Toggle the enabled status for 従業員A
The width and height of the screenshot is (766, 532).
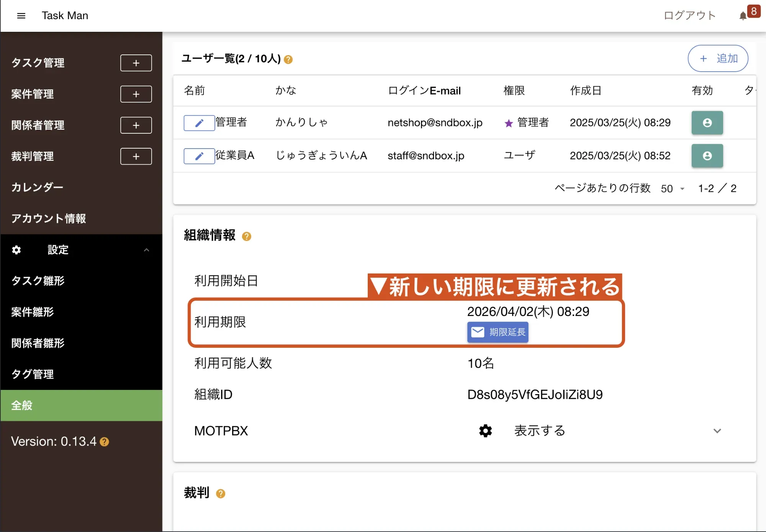[707, 156]
